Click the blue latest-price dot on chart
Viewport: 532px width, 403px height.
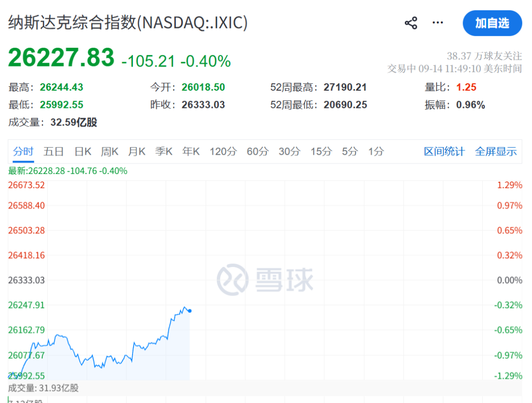click(190, 311)
